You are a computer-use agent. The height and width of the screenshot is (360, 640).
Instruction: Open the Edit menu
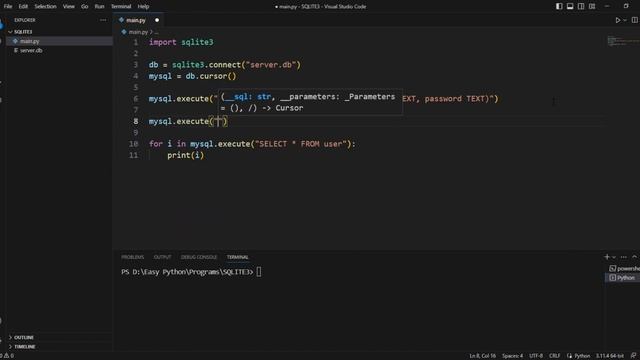[x=23, y=7]
